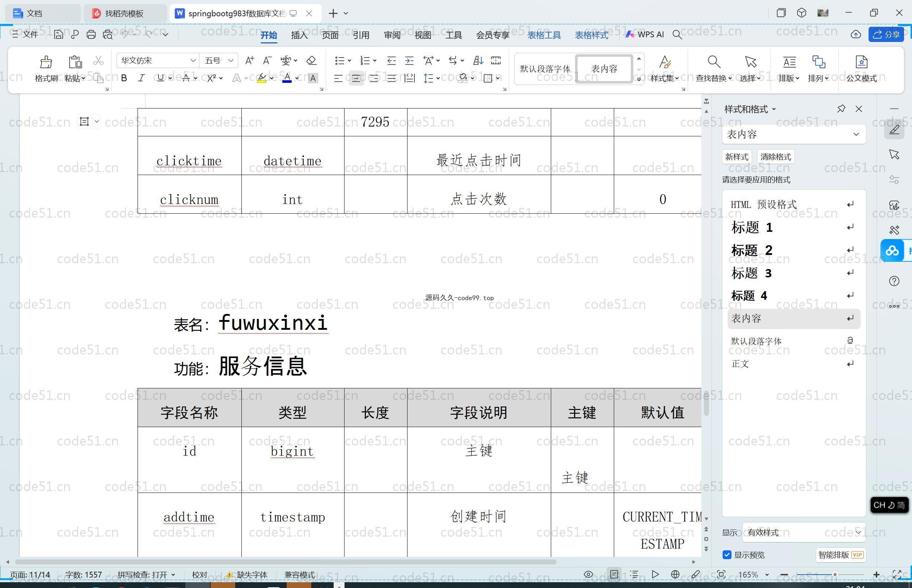Click the WPS AI button
The width and height of the screenshot is (912, 588).
[645, 34]
